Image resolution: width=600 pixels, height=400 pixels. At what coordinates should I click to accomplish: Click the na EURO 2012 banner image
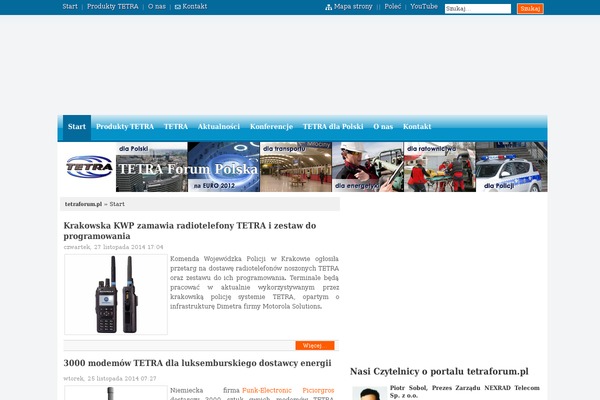click(x=223, y=167)
